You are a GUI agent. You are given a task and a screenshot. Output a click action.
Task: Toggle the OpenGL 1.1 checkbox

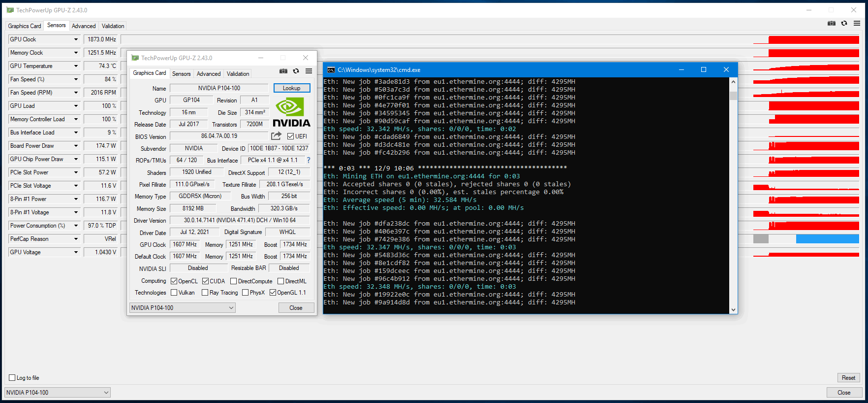point(273,293)
